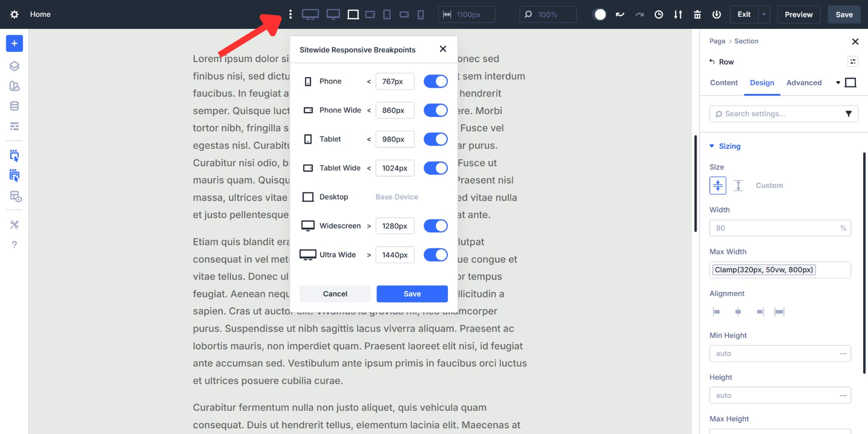Viewport: 868px width, 434px height.
Task: Open the Add Element panel
Action: [14, 43]
